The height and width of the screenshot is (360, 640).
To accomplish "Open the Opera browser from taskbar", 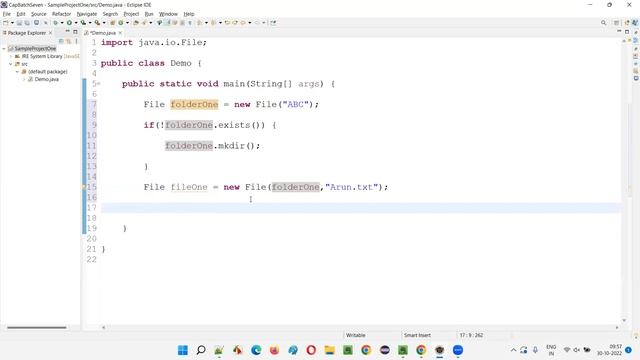I will click(311, 350).
